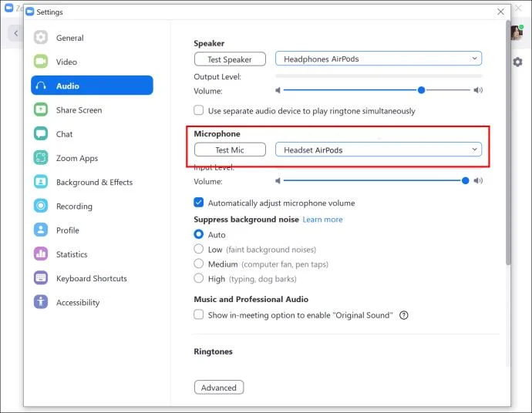
Task: Tick Show in-meeting Original Sound option
Action: click(x=198, y=314)
